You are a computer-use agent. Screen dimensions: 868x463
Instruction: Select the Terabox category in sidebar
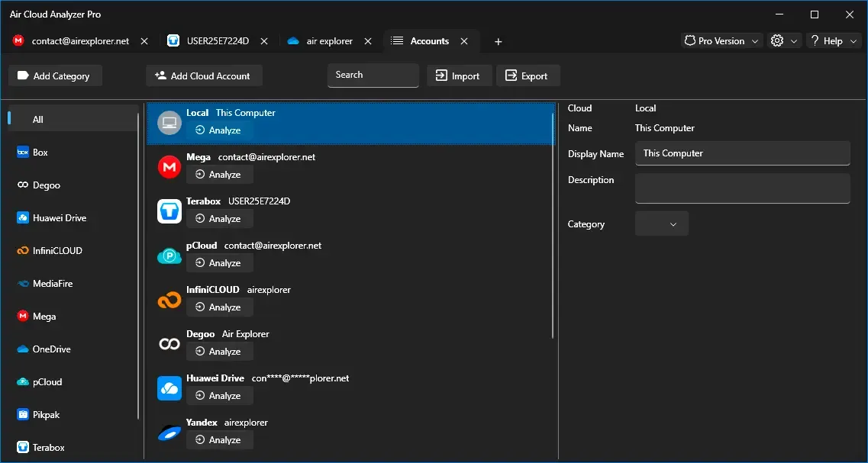coord(73,447)
